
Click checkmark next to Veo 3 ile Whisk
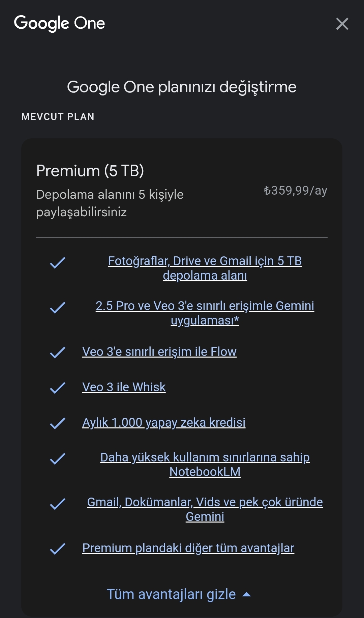pyautogui.click(x=58, y=388)
